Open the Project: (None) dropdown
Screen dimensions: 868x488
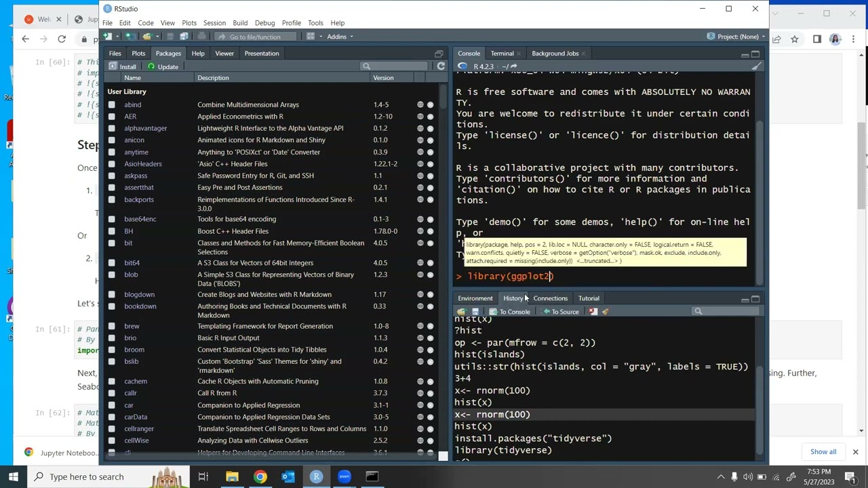pos(736,37)
